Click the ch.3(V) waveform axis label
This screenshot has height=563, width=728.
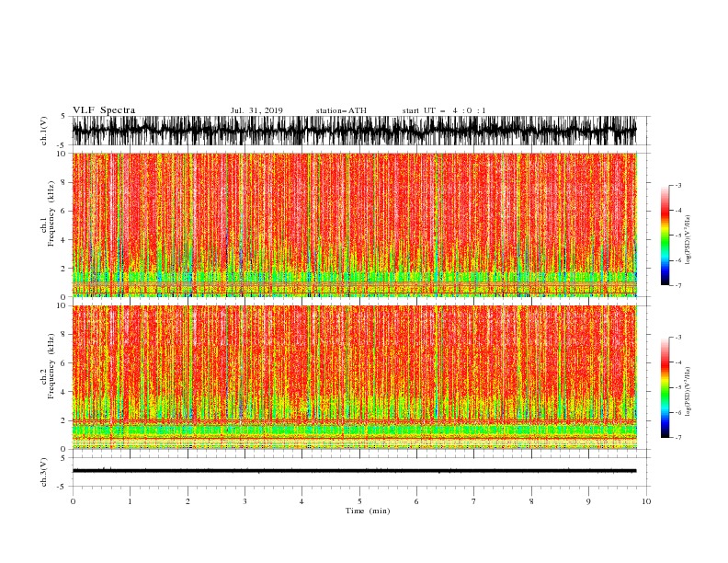click(44, 472)
